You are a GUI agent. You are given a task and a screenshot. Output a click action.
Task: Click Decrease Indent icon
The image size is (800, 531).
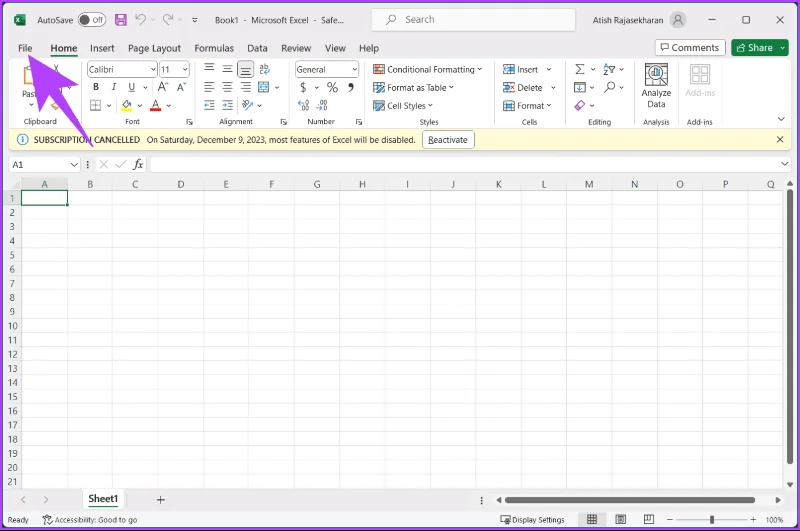coord(209,105)
